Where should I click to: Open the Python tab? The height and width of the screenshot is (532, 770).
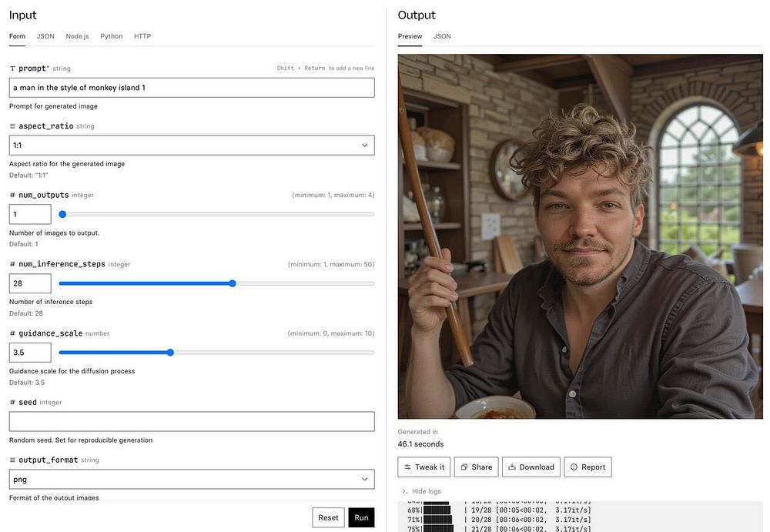(112, 36)
